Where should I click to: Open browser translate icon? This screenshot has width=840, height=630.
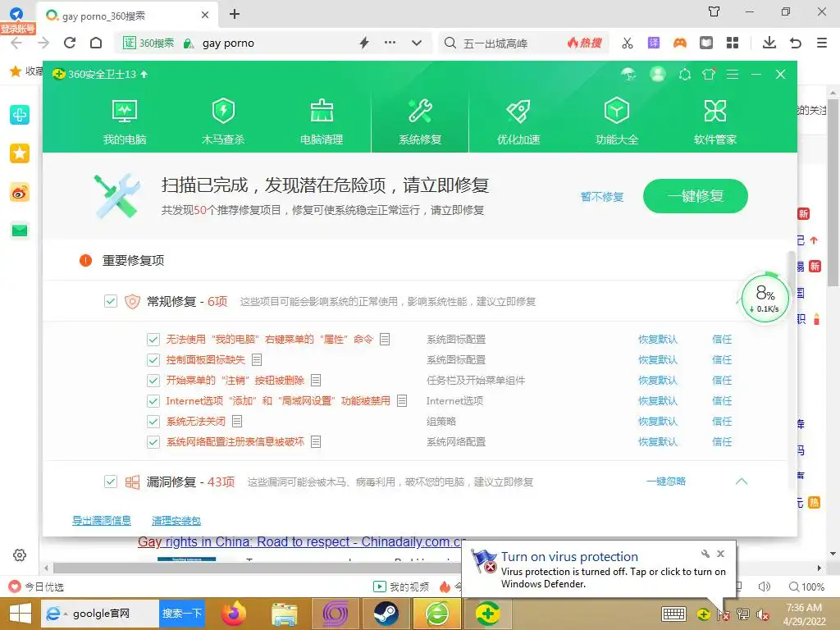point(654,43)
